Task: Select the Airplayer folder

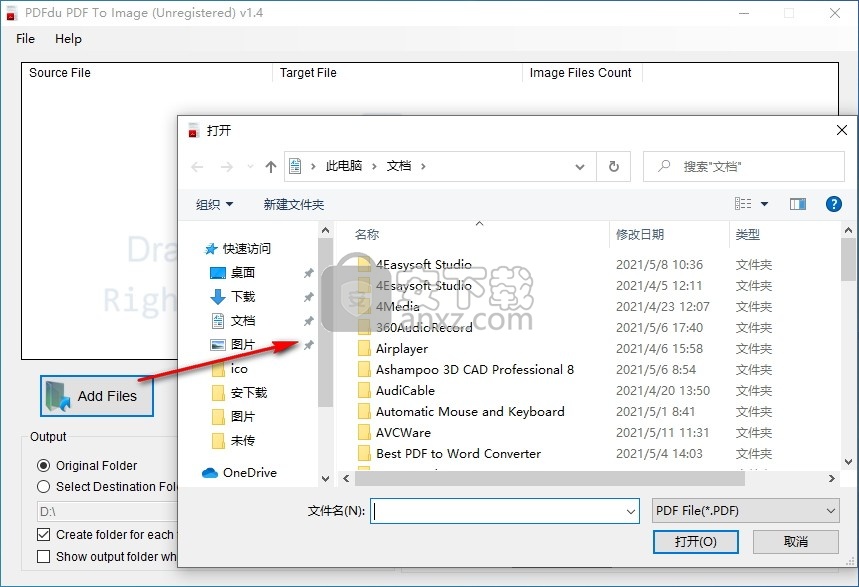Action: [402, 349]
